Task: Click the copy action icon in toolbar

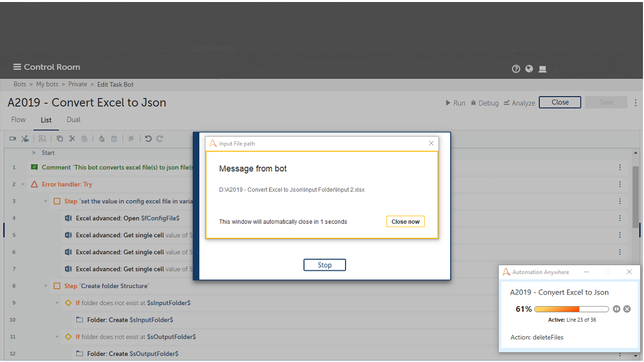Action: click(60, 139)
